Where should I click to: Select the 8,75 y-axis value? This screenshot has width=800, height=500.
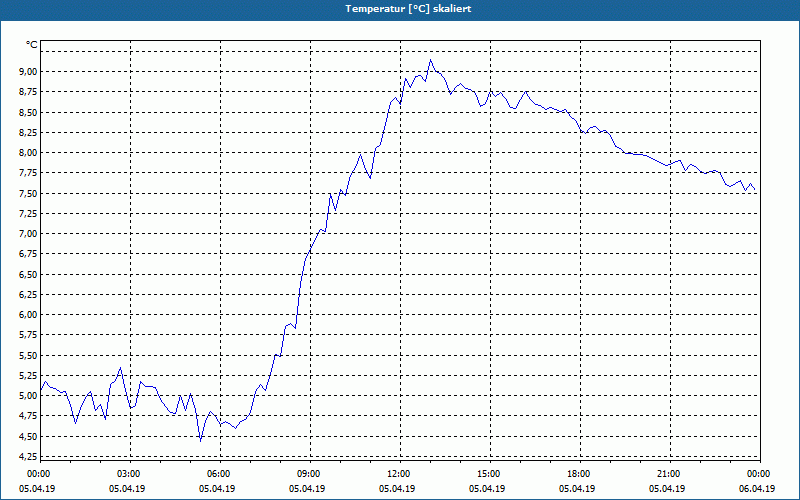[x=28, y=92]
